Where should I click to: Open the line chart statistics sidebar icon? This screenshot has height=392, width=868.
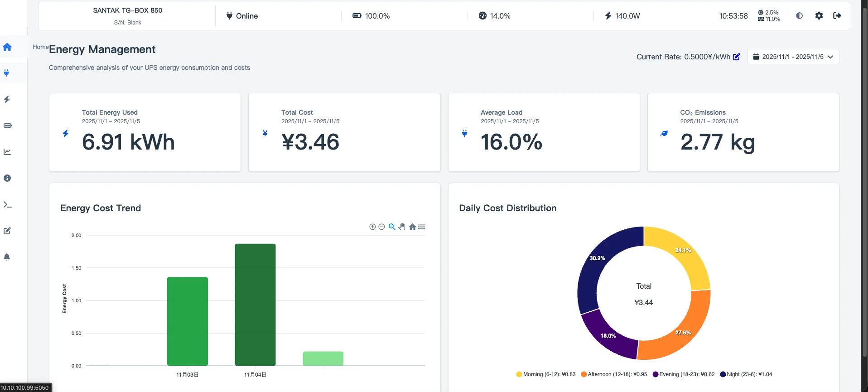(7, 152)
